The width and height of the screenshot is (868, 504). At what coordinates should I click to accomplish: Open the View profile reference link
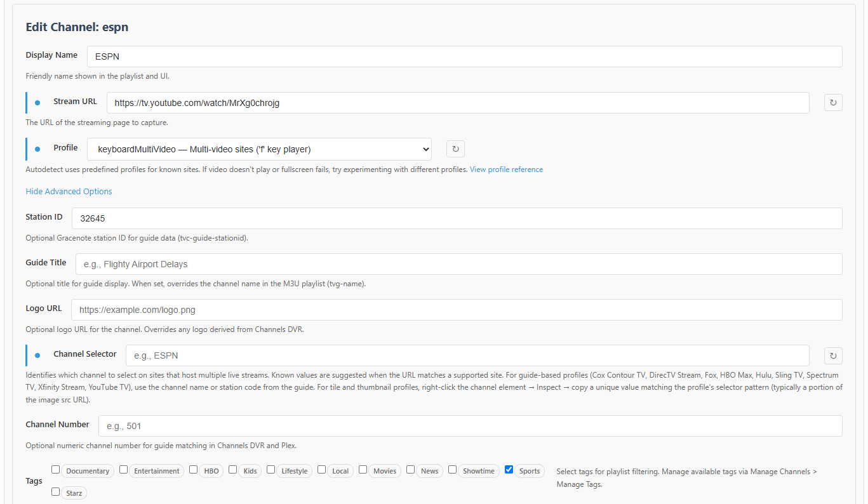[506, 169]
